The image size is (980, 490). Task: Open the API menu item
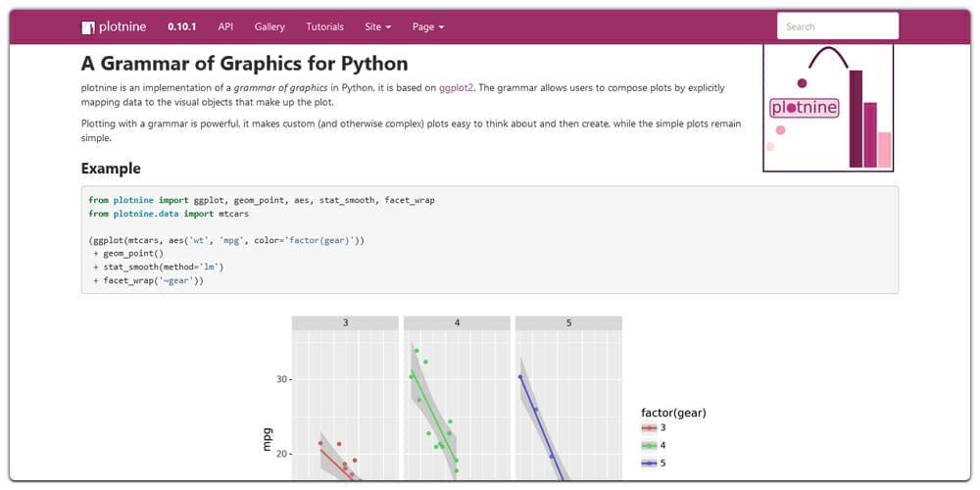225,26
